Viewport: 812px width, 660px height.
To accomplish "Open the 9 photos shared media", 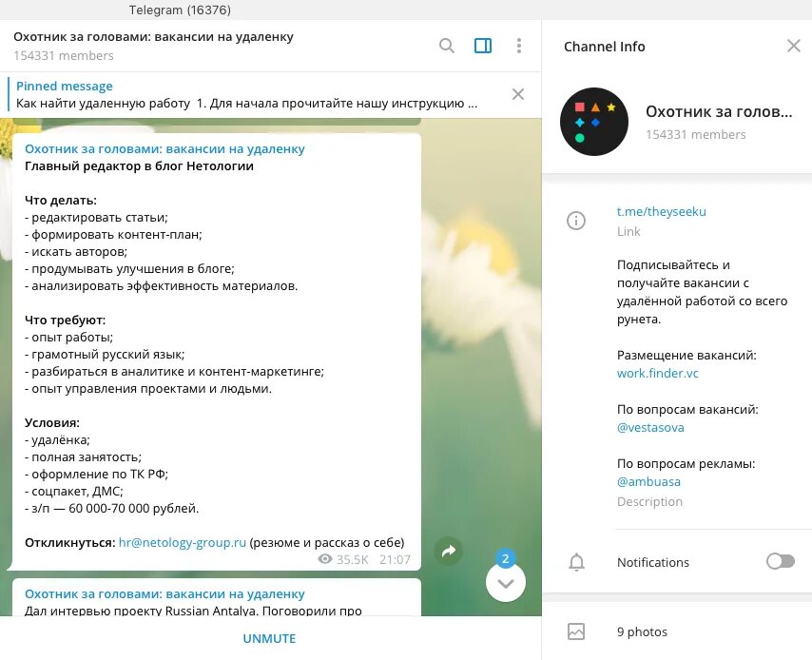I will click(x=642, y=632).
